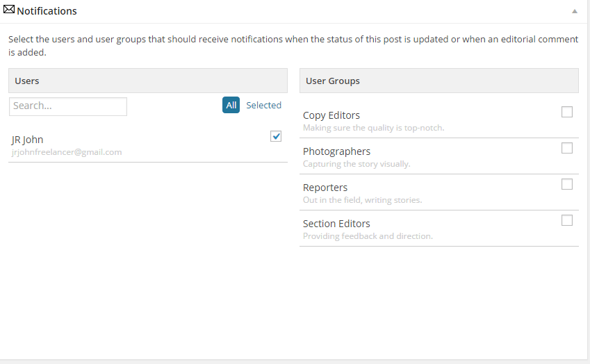The image size is (590, 364).
Task: Collapse the Notifications panel with the arrow
Action: pyautogui.click(x=575, y=11)
